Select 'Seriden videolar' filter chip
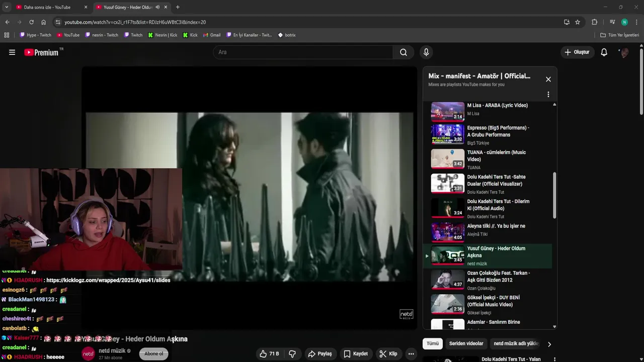This screenshot has width=644, height=362. point(466,344)
